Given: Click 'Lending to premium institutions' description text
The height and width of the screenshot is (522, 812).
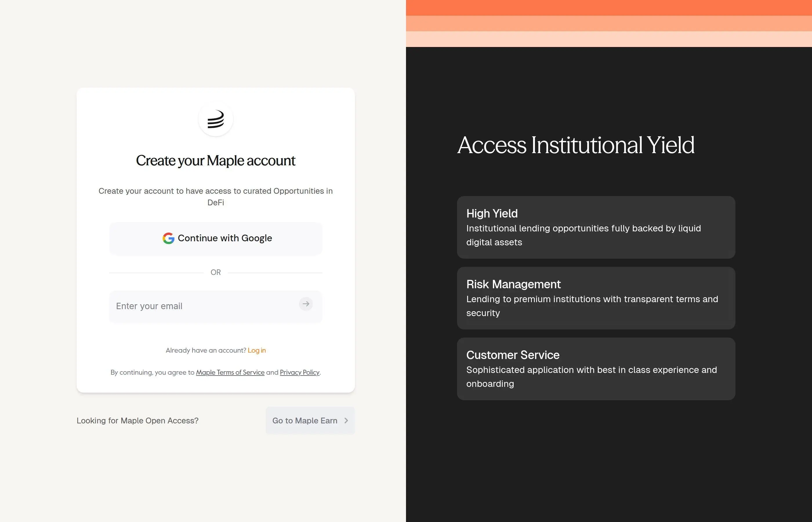Looking at the screenshot, I should pos(592,306).
